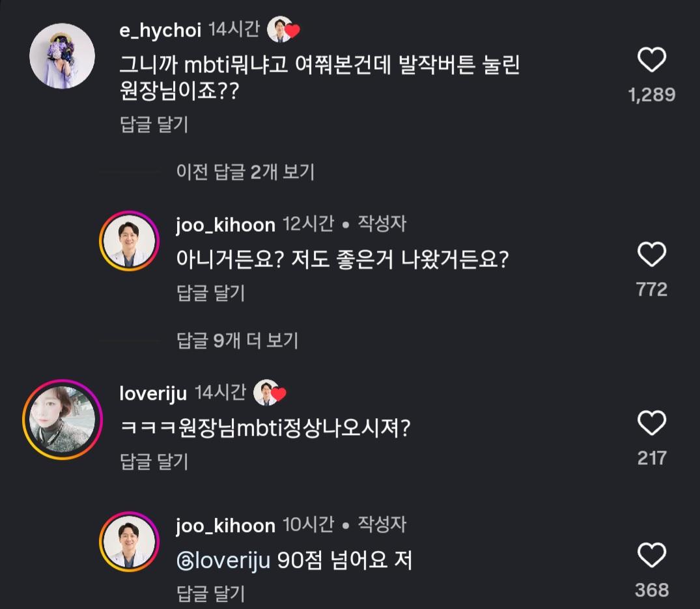Viewport: 700px width, 609px height.
Task: Tap creator-liked badge next to e_hychoi's timestamp
Action: pos(283,29)
